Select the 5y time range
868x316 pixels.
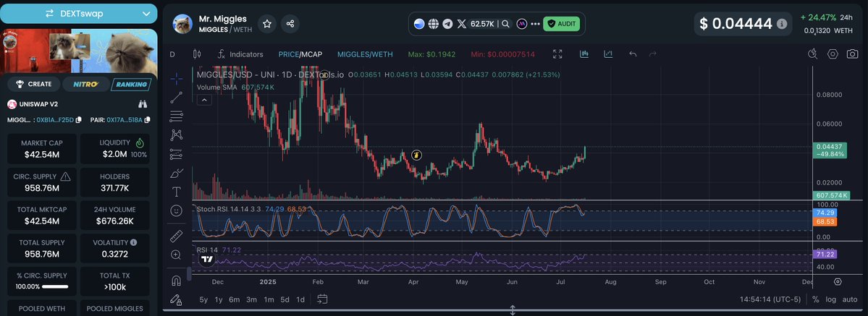[x=203, y=299]
